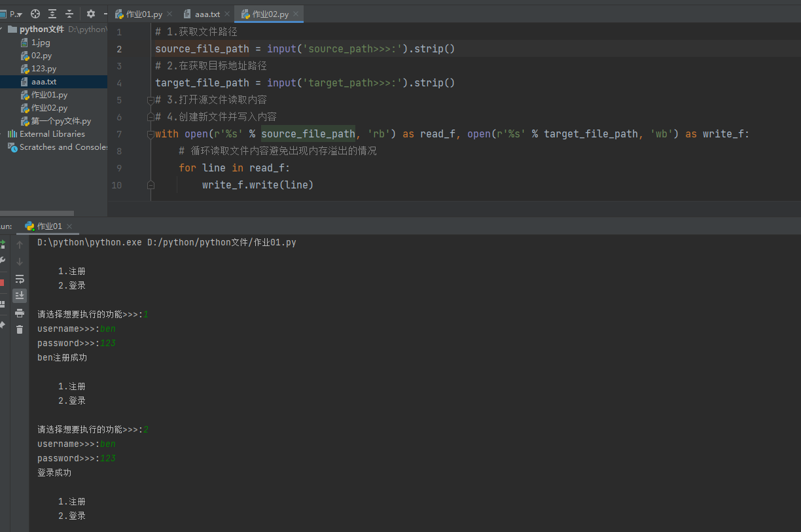Select 作业02.py in the project tree

pyautogui.click(x=54, y=108)
